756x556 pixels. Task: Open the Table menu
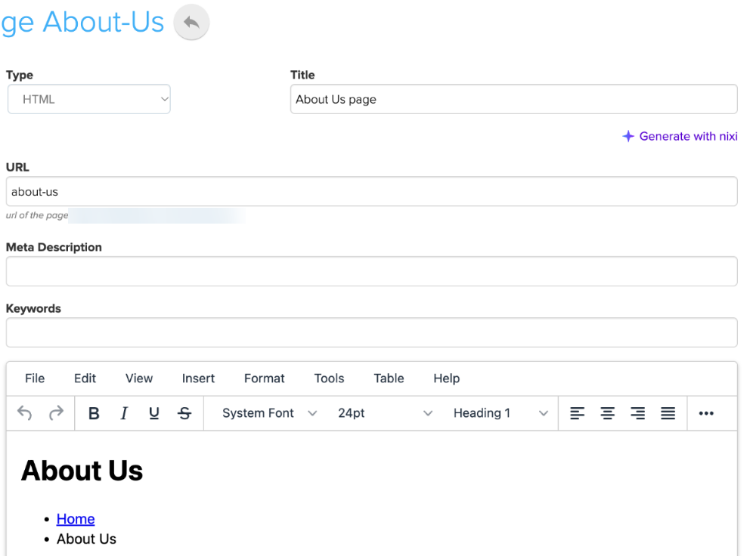point(389,378)
